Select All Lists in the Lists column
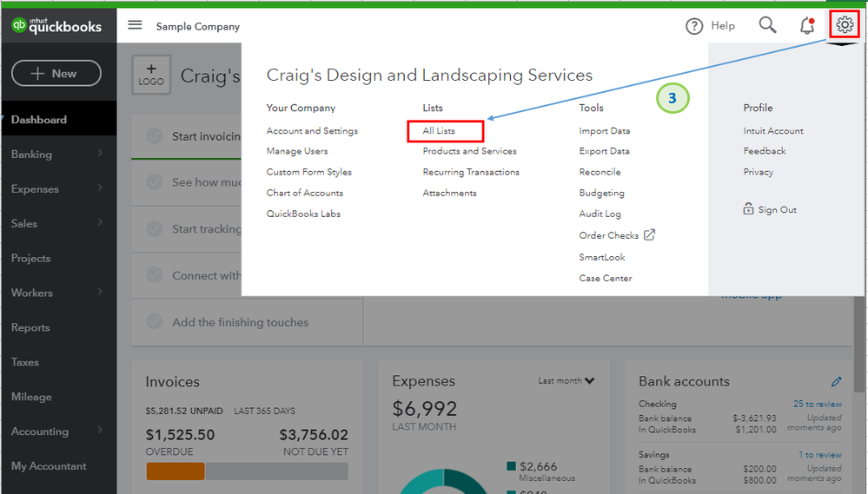The height and width of the screenshot is (494, 868). pyautogui.click(x=439, y=131)
